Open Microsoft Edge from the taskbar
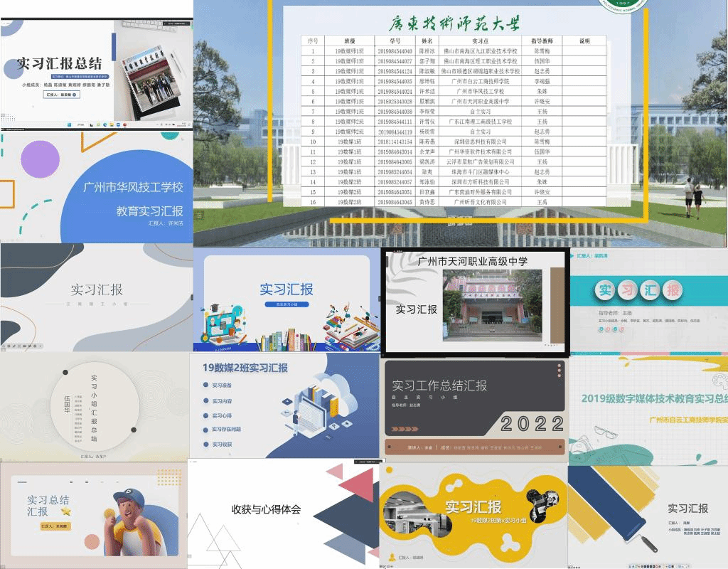This screenshot has height=569, width=728. coord(104,125)
